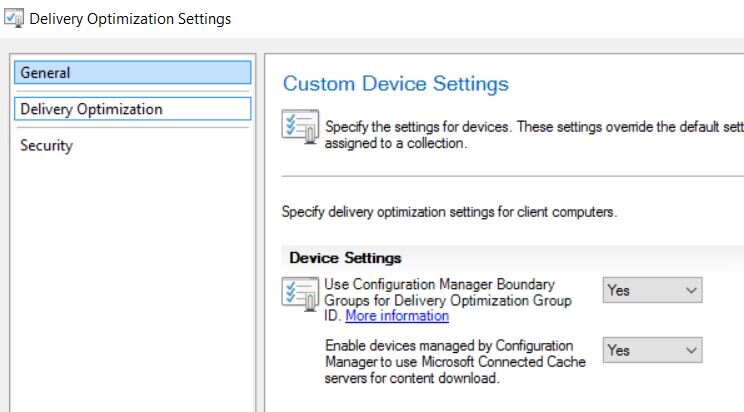Open the More information link
This screenshot has width=744, height=412.
(397, 316)
